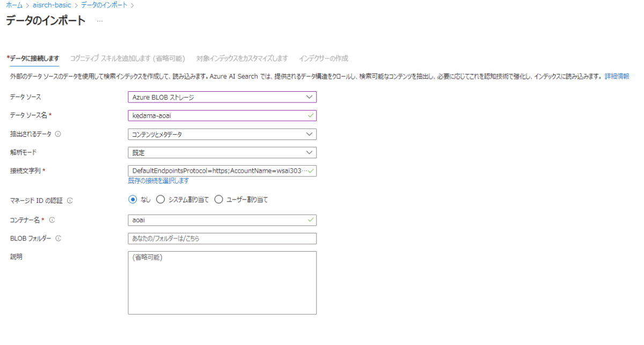Image resolution: width=644 pixels, height=345 pixels.
Task: Click the 接続文字列 input field
Action: (x=222, y=171)
